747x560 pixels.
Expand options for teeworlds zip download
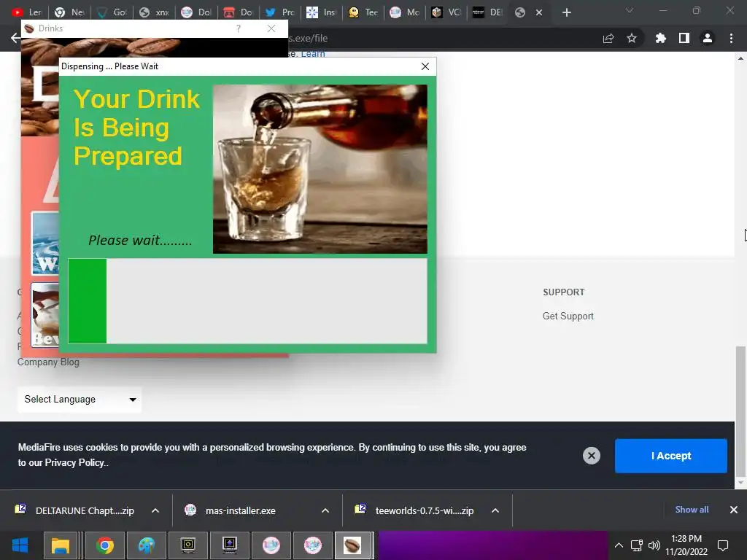click(x=495, y=510)
